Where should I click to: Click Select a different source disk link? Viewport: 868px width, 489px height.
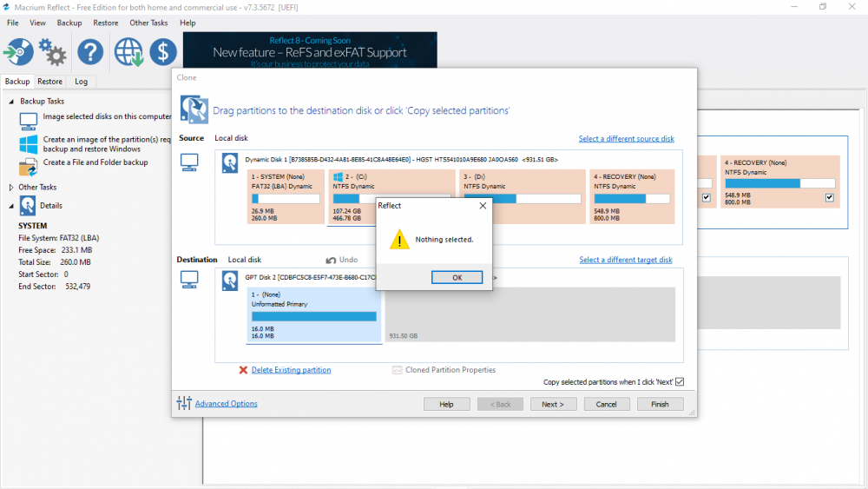(x=626, y=138)
